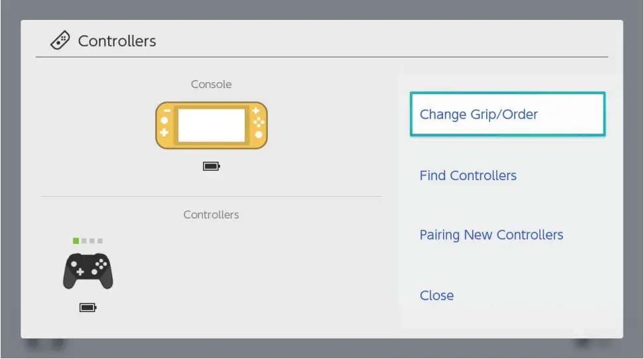The width and height of the screenshot is (644, 359).
Task: Click the Joy-Con icon beside the Controllers title
Action: tap(61, 40)
